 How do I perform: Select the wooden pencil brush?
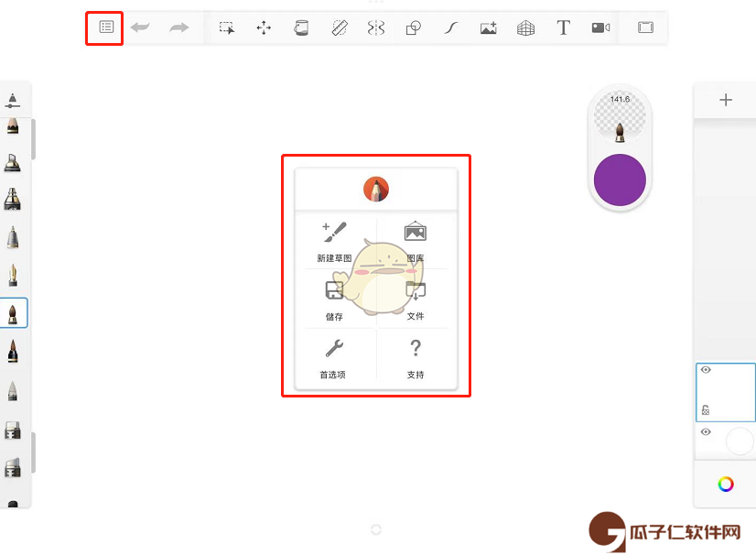pyautogui.click(x=13, y=126)
